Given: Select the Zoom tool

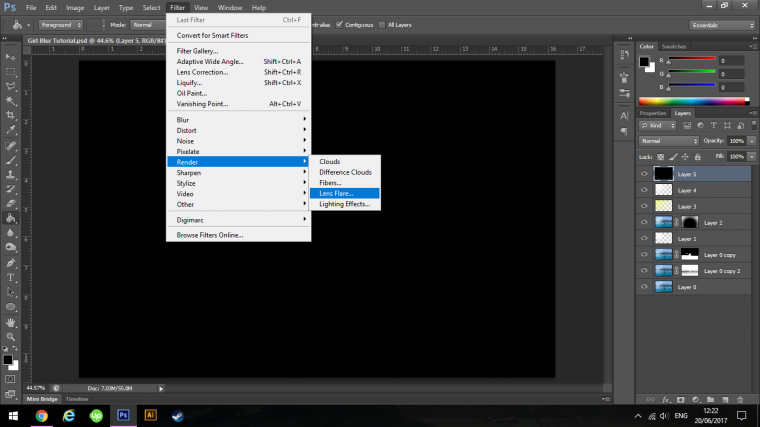Looking at the screenshot, I should coord(10,337).
